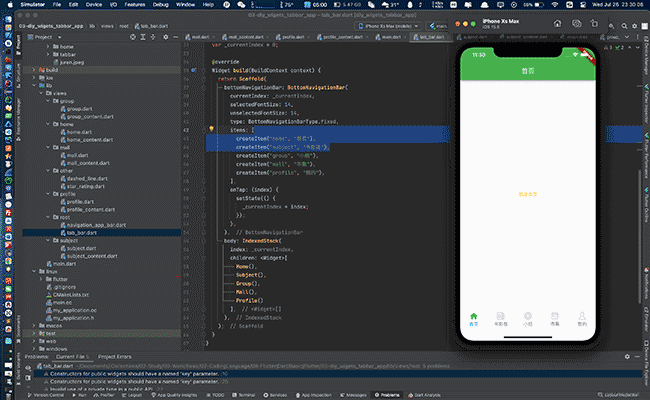Show hidden editor tabs dropdown arrow
650x400 pixels.
tap(626, 37)
